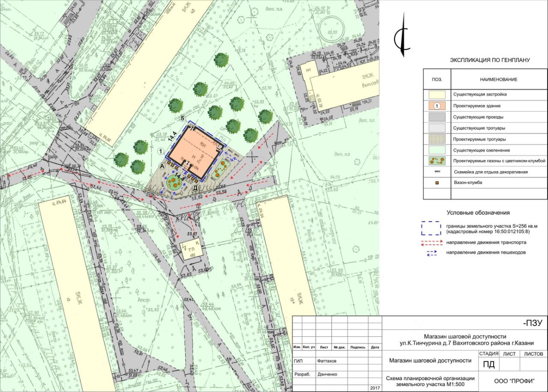This screenshot has width=548, height=392.
Task: Click the 'Кол. уч' column header
Action: (309, 347)
